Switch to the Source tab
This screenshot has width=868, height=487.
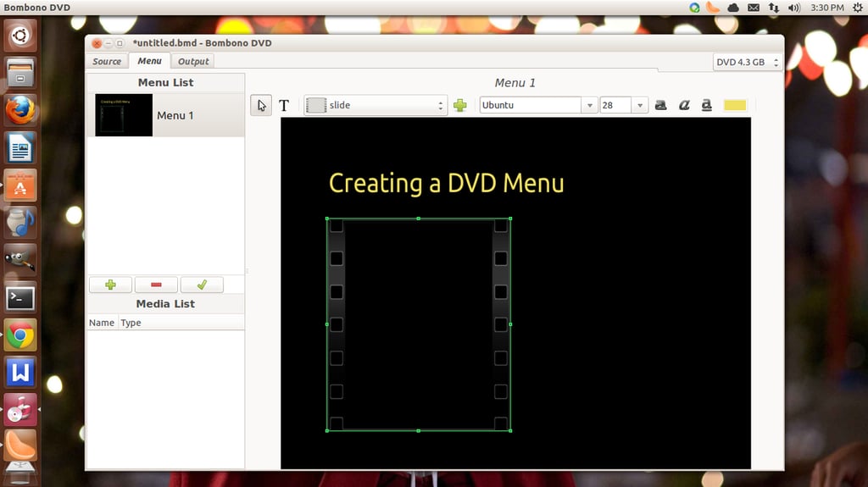tap(107, 62)
